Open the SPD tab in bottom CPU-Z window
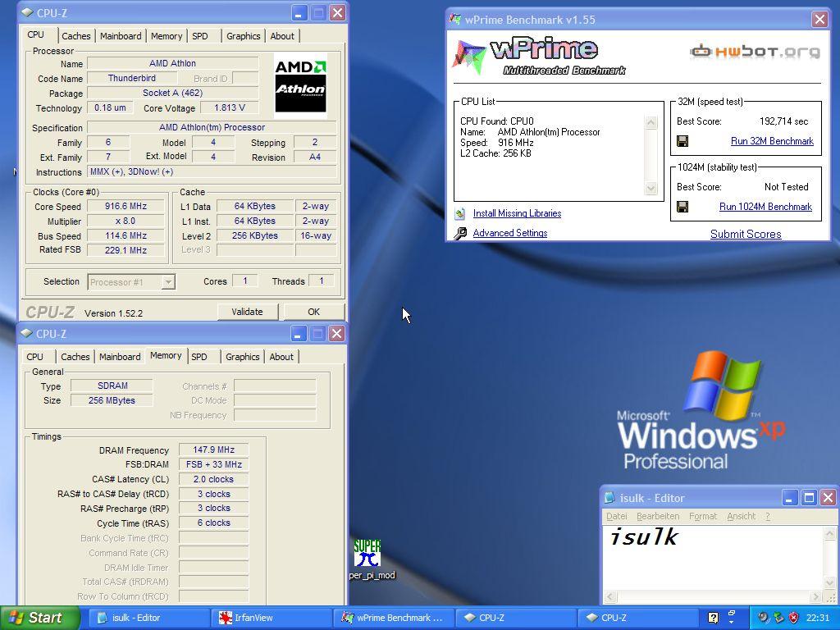840x630 pixels. [199, 357]
